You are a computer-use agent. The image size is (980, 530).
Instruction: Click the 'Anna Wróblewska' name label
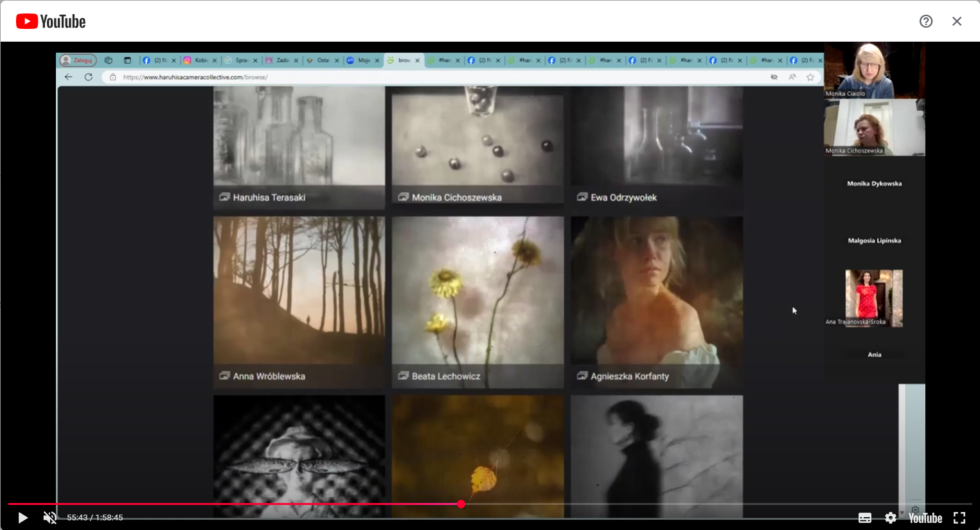coord(269,376)
